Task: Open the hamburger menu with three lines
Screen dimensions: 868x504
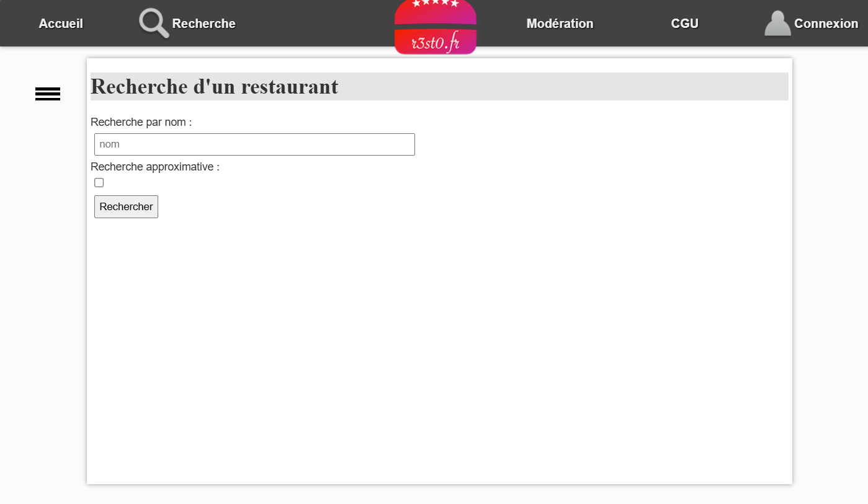Action: [x=48, y=94]
